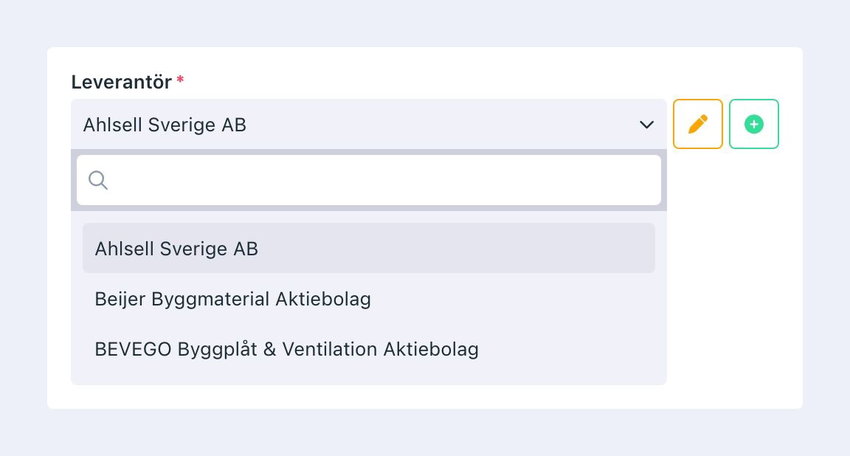Screen dimensions: 850x456
Task: Pick BEVEGO Byggplåt & Ventilation Aktiebolag
Action: [369, 349]
